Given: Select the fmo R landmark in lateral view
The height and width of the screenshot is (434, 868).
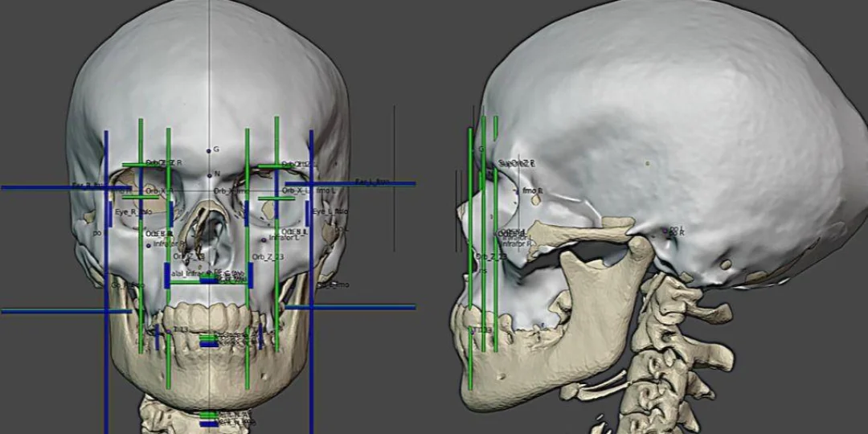Looking at the screenshot, I should point(531,190).
